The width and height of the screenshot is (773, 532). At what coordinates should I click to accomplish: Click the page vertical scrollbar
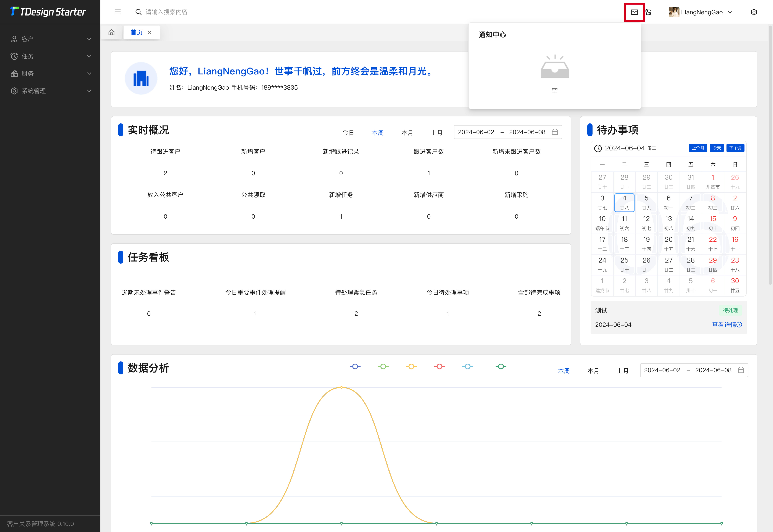point(770,155)
